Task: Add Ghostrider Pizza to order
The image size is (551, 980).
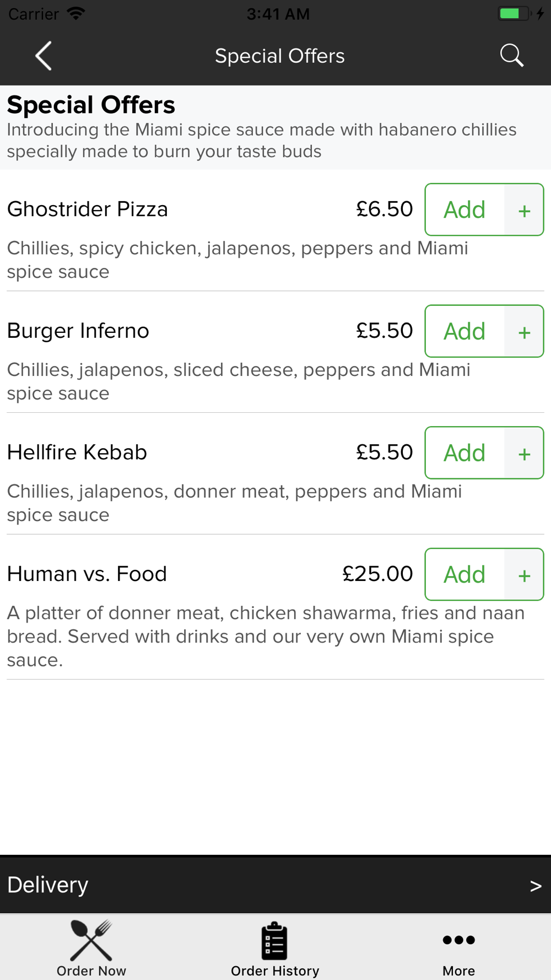Action: coord(464,210)
